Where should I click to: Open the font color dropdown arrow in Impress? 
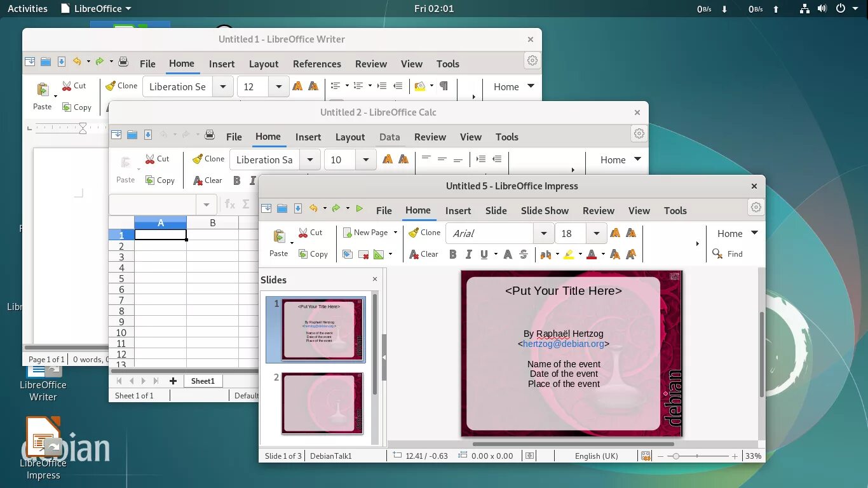click(602, 254)
